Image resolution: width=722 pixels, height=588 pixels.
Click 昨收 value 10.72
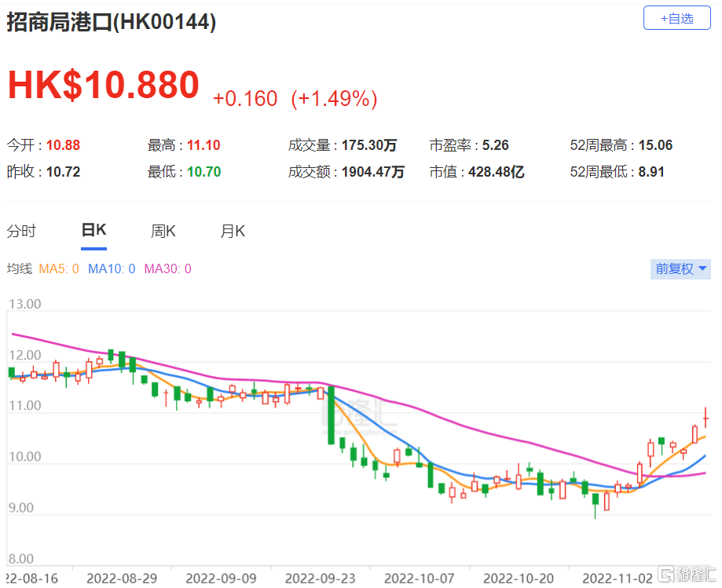(63, 172)
